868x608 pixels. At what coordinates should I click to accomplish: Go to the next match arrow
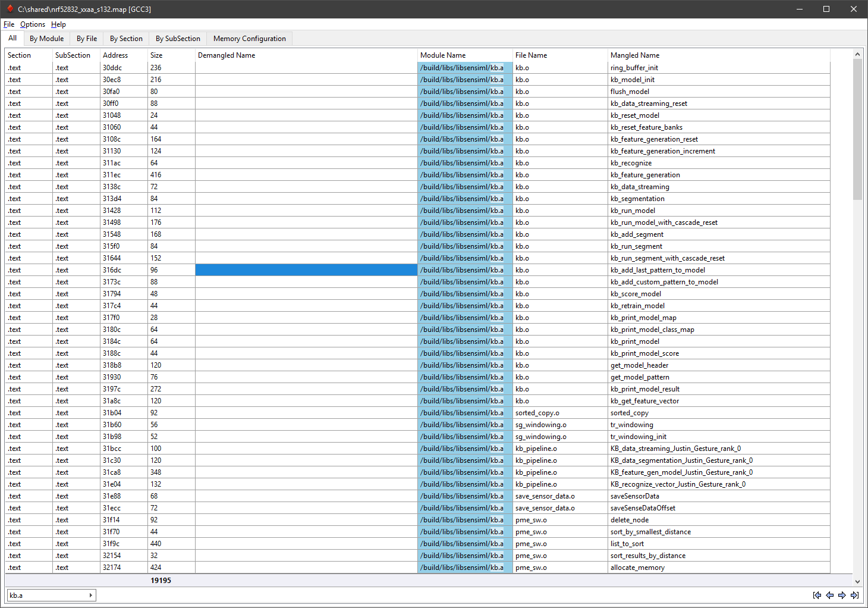click(842, 595)
